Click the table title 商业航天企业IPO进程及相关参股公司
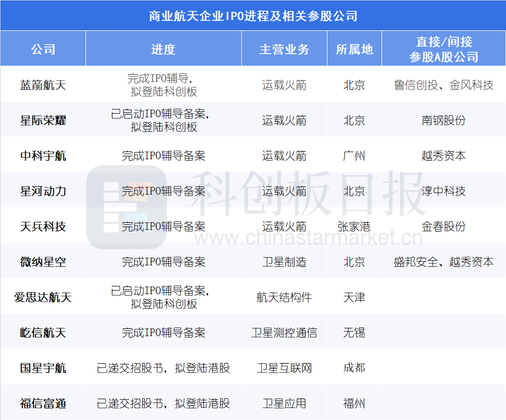 coord(252,16)
